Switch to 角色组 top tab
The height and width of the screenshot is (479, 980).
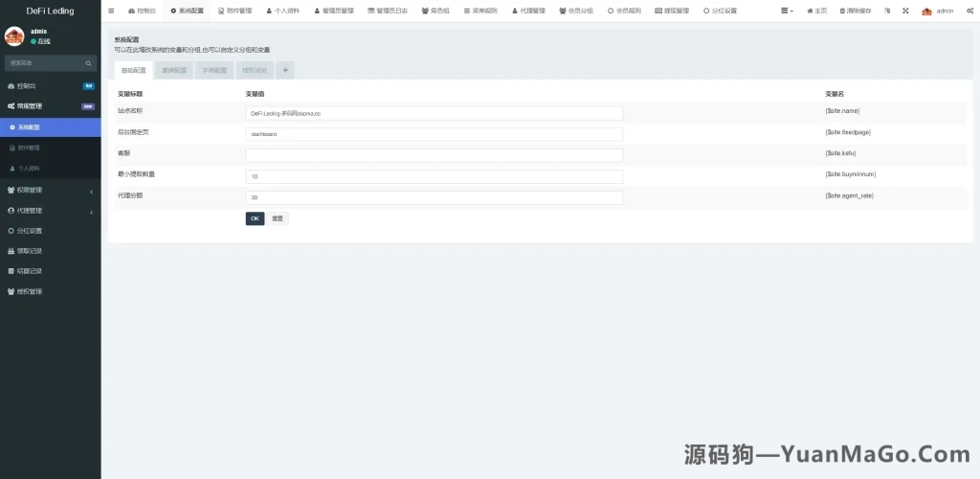click(435, 11)
